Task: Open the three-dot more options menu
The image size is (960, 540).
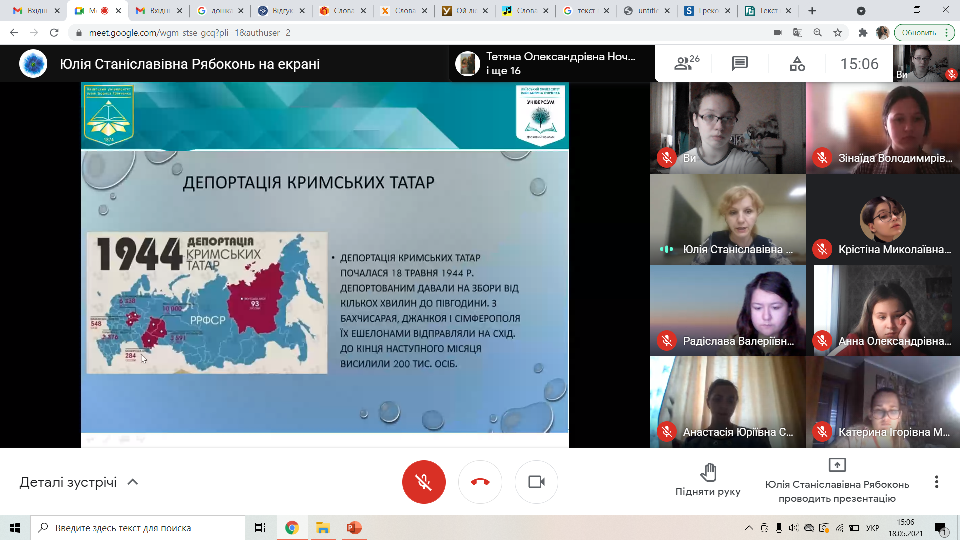Action: tap(936, 482)
